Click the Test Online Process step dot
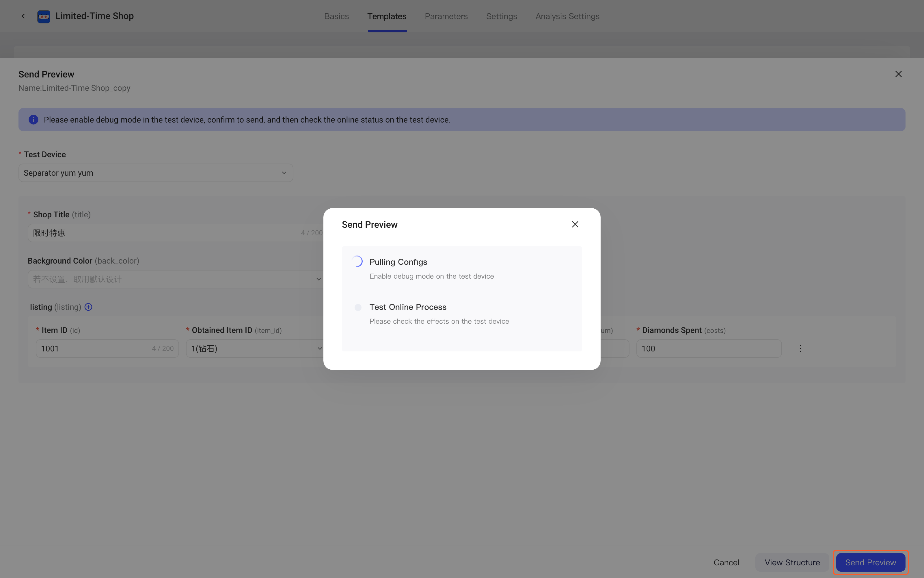Screen dimensions: 924x578 [x=358, y=307]
